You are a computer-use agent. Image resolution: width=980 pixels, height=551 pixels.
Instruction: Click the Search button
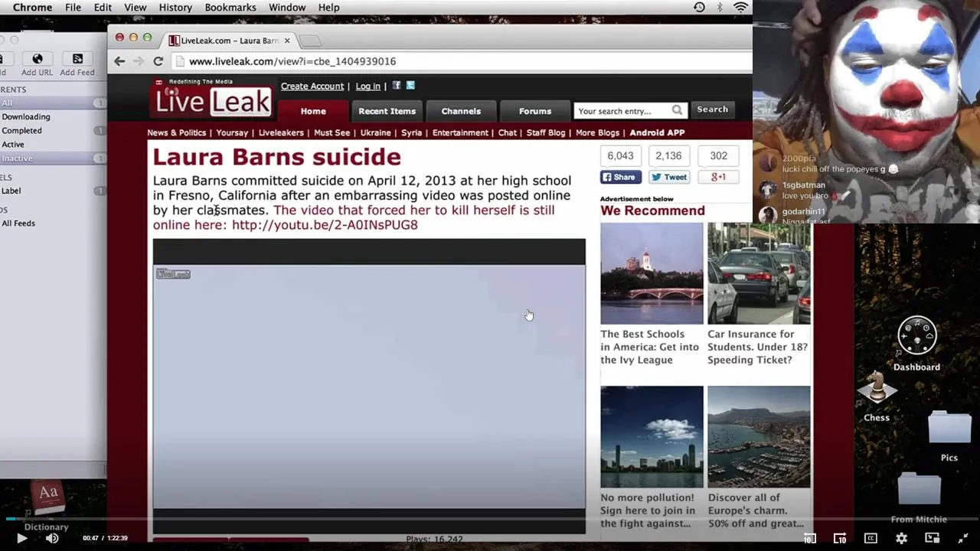point(712,109)
